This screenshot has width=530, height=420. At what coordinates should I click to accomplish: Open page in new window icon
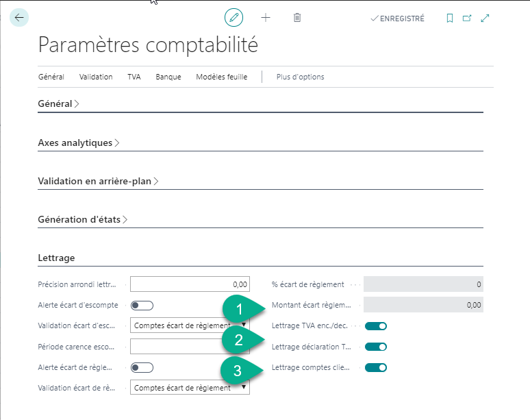[x=467, y=18]
